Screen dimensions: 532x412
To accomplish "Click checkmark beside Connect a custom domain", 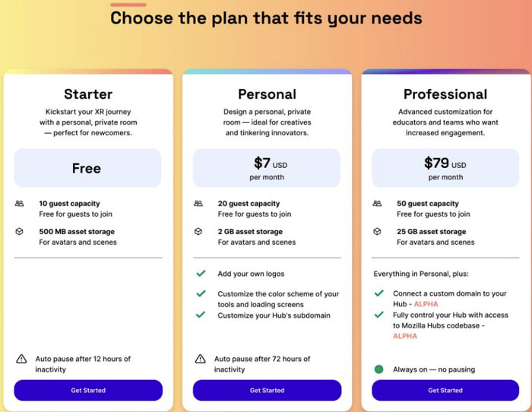I will coord(379,293).
